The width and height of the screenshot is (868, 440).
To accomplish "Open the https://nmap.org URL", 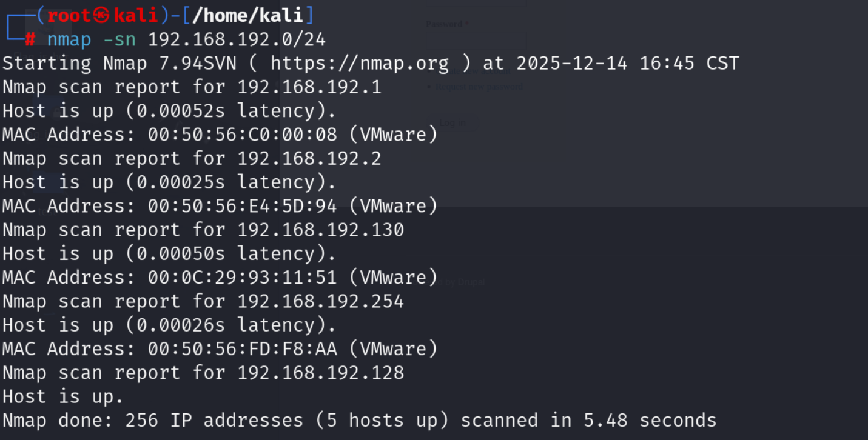I will click(x=360, y=63).
